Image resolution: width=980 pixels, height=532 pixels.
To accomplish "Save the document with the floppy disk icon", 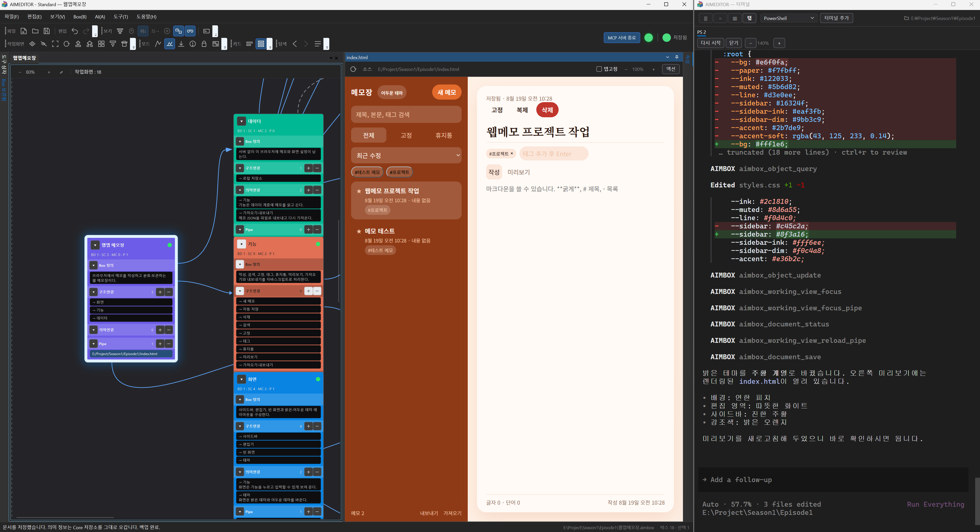I will (46, 31).
